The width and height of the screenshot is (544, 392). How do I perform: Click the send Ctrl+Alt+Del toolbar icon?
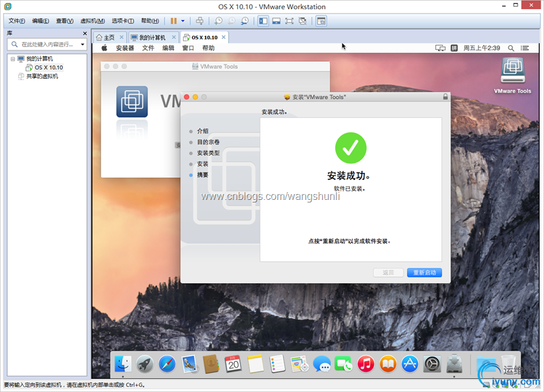pos(200,21)
